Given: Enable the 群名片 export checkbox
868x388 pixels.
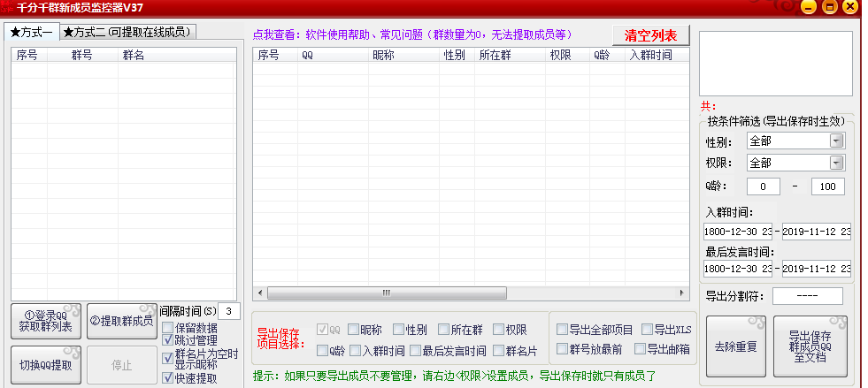Looking at the screenshot, I should (x=498, y=350).
